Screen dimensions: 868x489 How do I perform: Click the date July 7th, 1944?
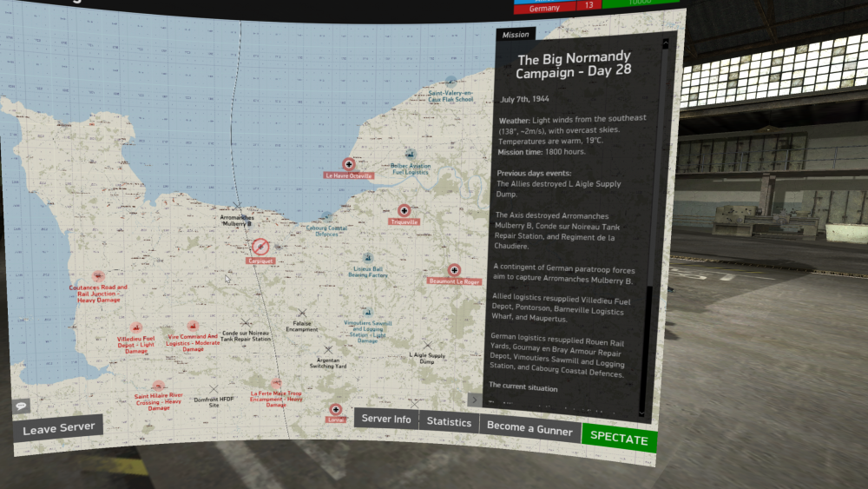(x=525, y=99)
